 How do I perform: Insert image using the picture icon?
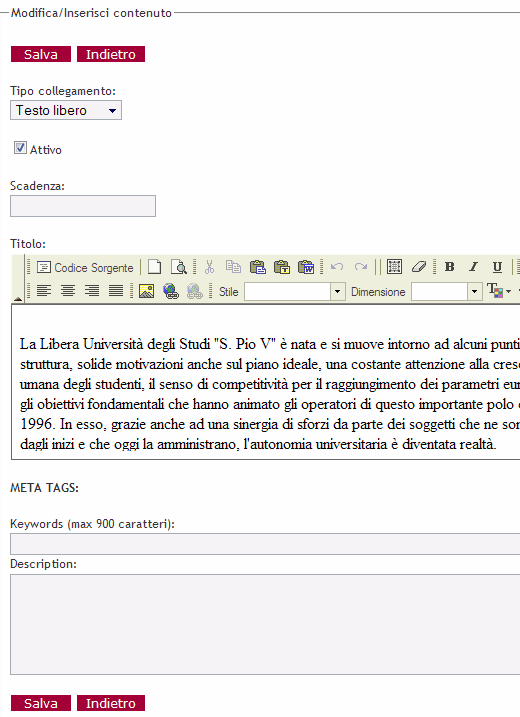tap(146, 291)
